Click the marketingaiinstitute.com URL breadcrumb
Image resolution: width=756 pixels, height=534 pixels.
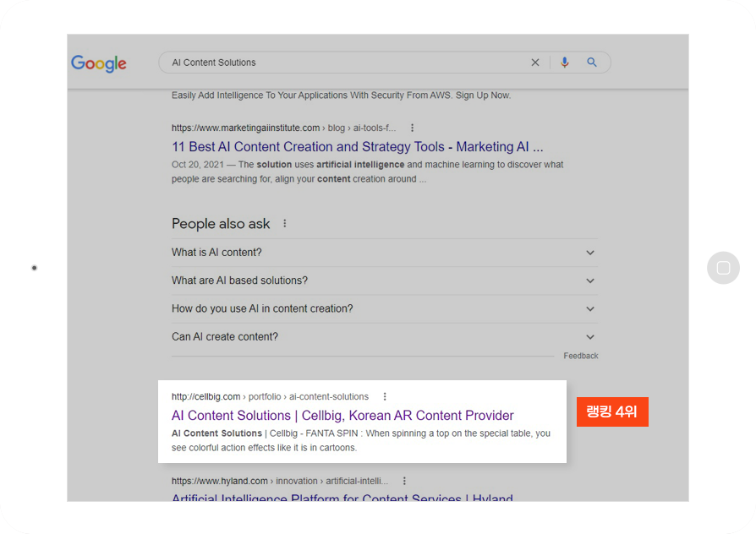(x=283, y=128)
